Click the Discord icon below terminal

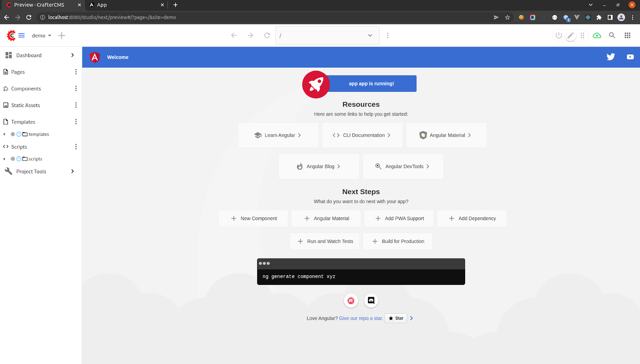[x=371, y=300]
